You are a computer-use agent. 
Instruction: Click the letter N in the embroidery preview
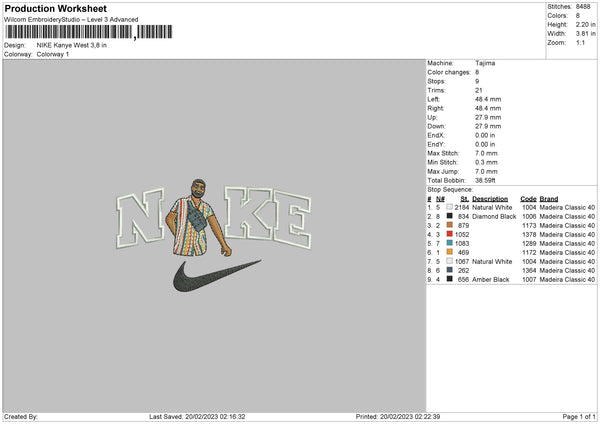coord(140,218)
